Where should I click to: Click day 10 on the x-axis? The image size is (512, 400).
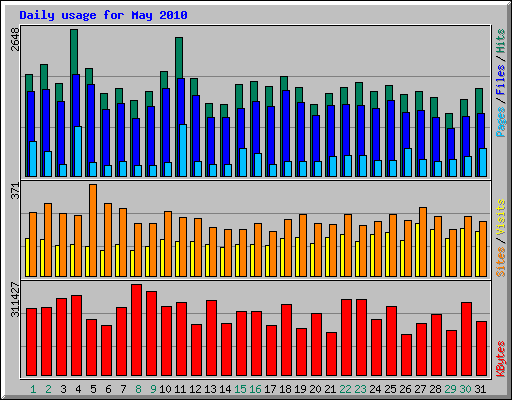pyautogui.click(x=165, y=389)
